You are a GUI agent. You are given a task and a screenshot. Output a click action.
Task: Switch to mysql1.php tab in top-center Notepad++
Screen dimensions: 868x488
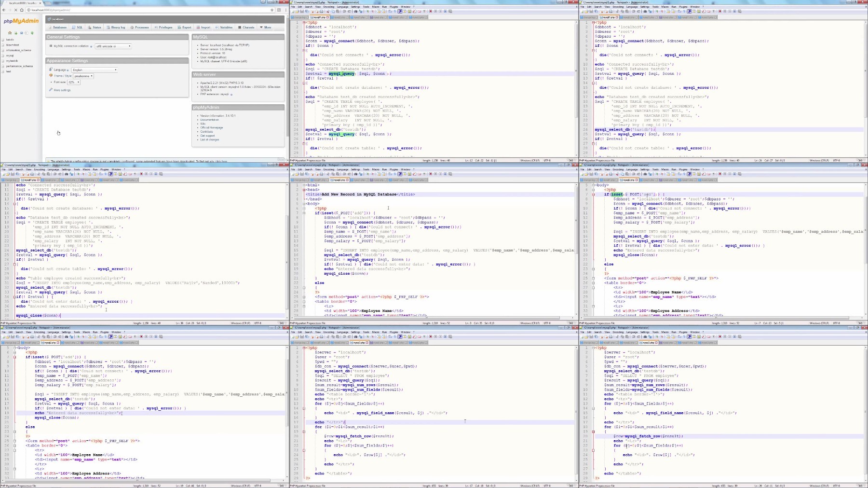[320, 17]
